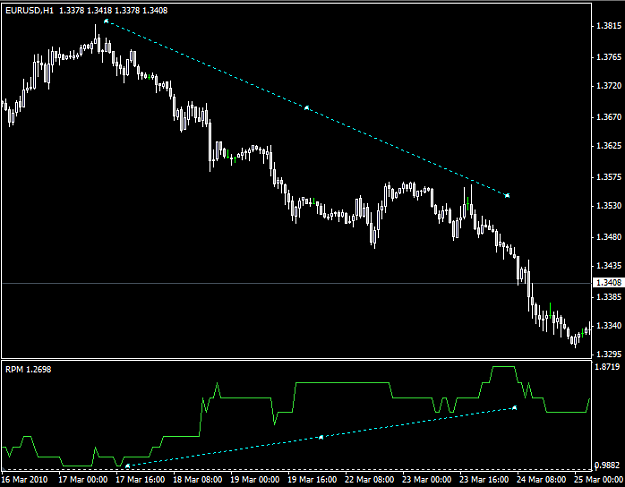Image resolution: width=625 pixels, height=487 pixels.
Task: Click the 16 Mar 2010 date label
Action: [x=25, y=479]
